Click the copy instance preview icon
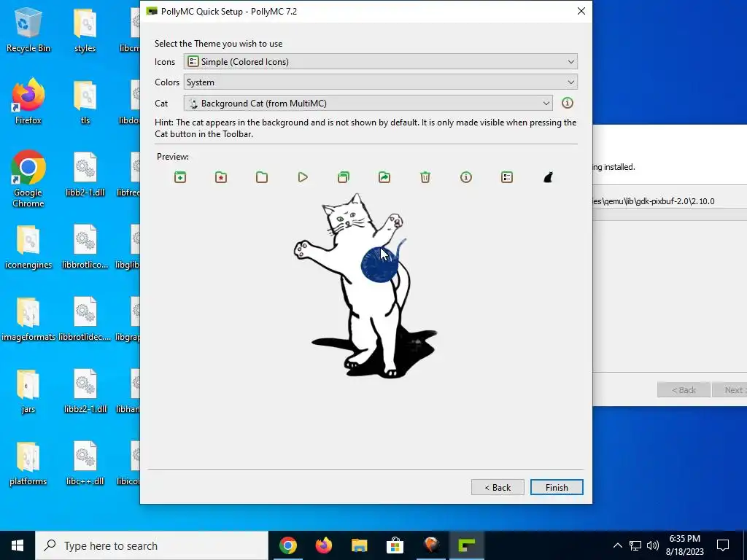Image resolution: width=747 pixels, height=560 pixels. point(344,178)
